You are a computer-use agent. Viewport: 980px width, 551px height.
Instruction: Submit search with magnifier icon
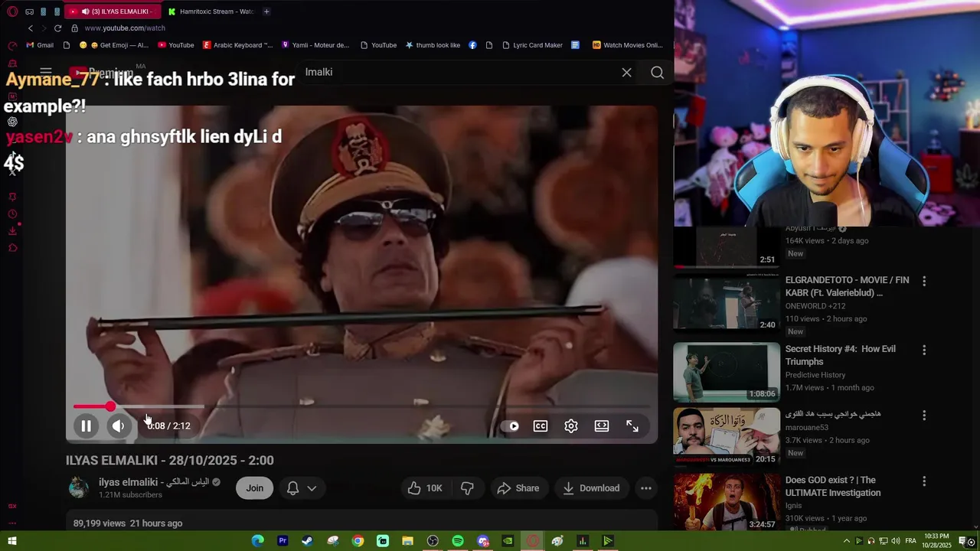click(657, 73)
